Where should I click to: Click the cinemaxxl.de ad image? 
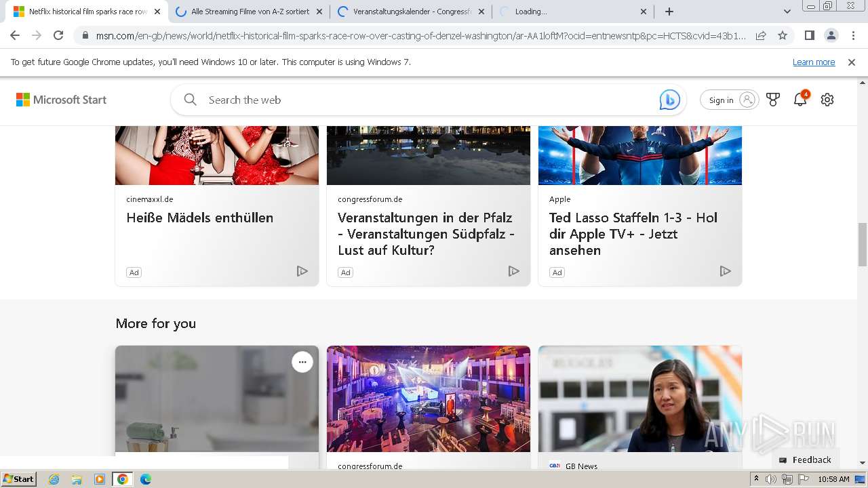[x=217, y=155]
